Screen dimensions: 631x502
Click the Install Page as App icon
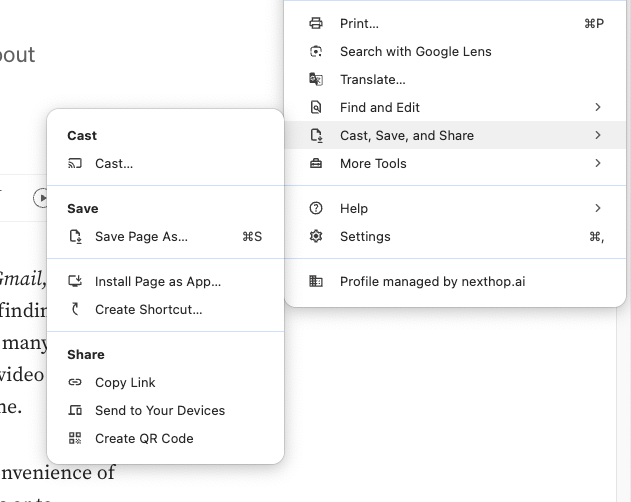[75, 282]
